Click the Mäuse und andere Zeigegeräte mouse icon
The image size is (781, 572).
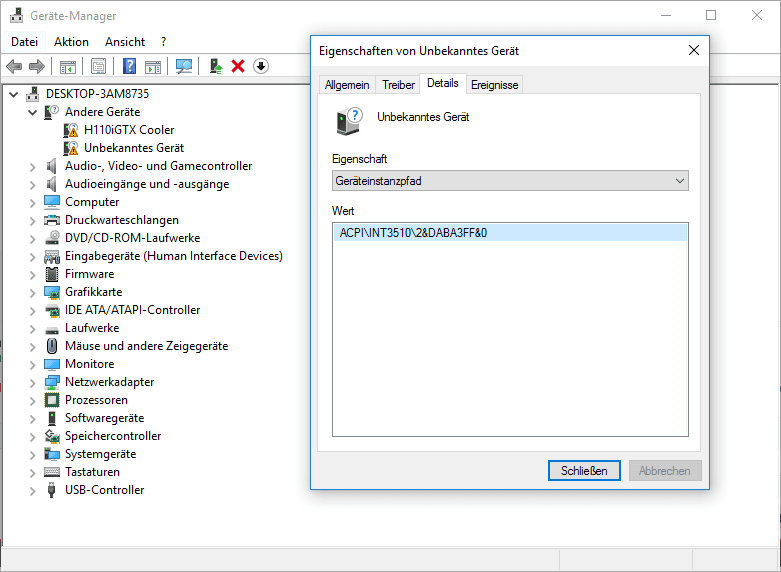coord(52,346)
